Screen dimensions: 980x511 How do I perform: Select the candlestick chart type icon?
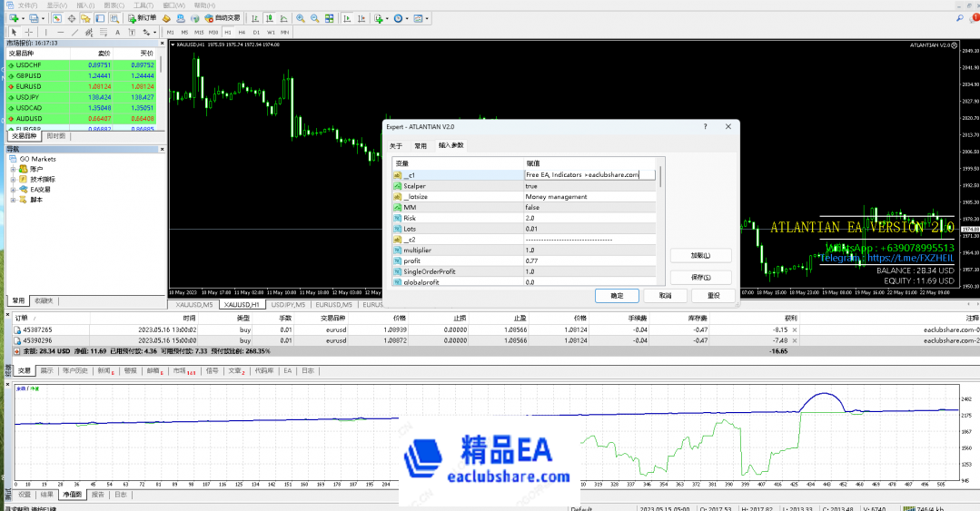269,18
